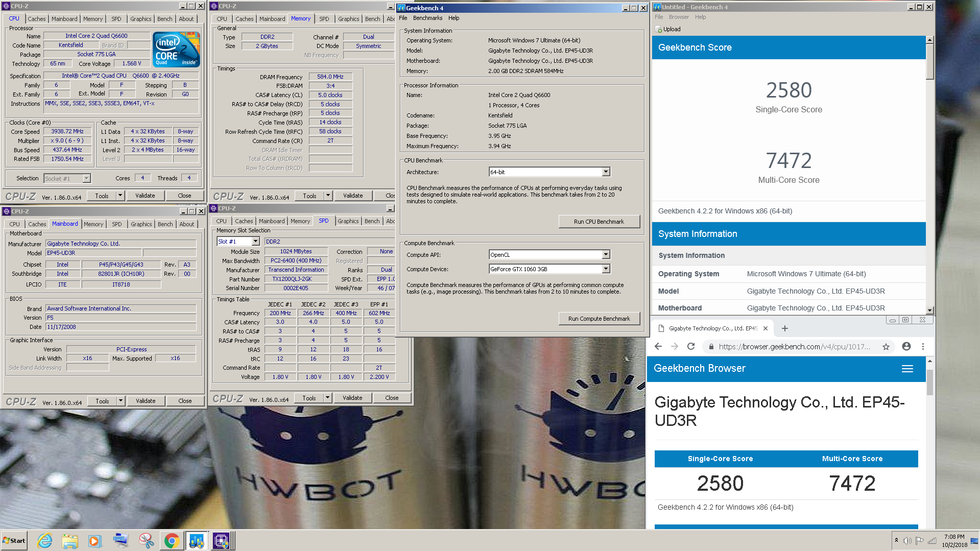Click BIOS Date value 11/17/2008

(x=121, y=327)
